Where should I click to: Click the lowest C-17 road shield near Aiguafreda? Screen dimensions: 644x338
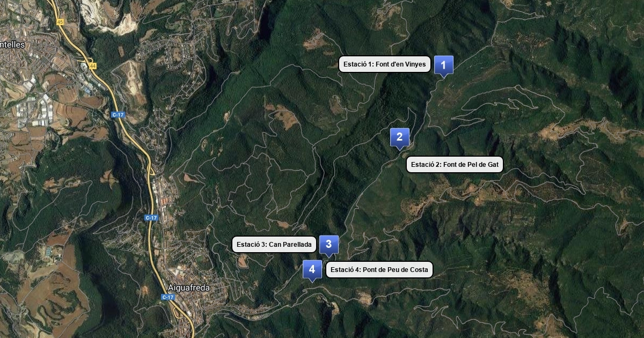point(168,297)
